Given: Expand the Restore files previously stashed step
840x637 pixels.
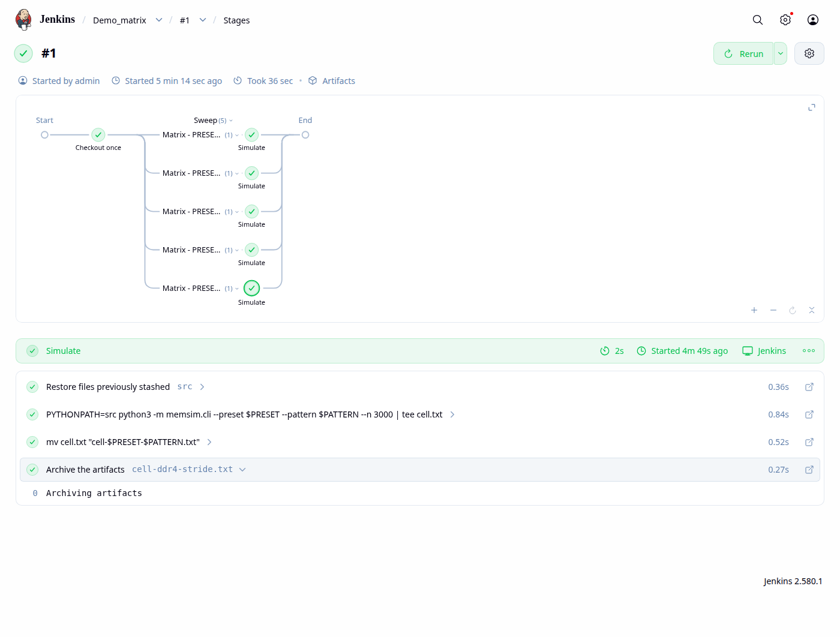Looking at the screenshot, I should pyautogui.click(x=202, y=387).
